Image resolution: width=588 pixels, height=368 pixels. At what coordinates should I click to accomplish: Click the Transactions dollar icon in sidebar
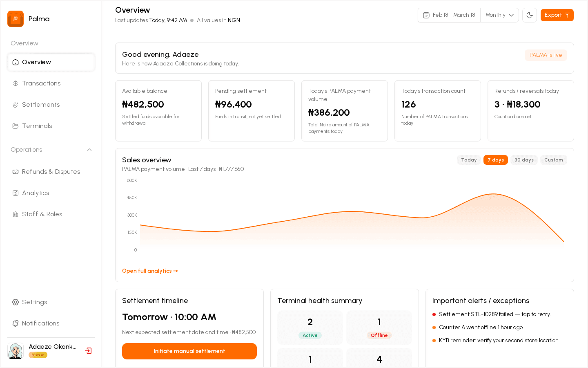(x=16, y=83)
